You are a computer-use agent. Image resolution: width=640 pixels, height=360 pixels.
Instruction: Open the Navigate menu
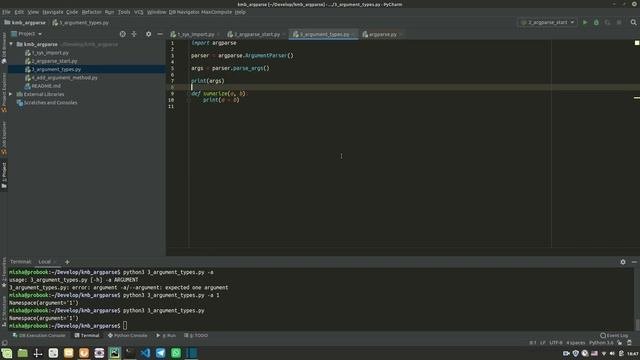[x=53, y=12]
